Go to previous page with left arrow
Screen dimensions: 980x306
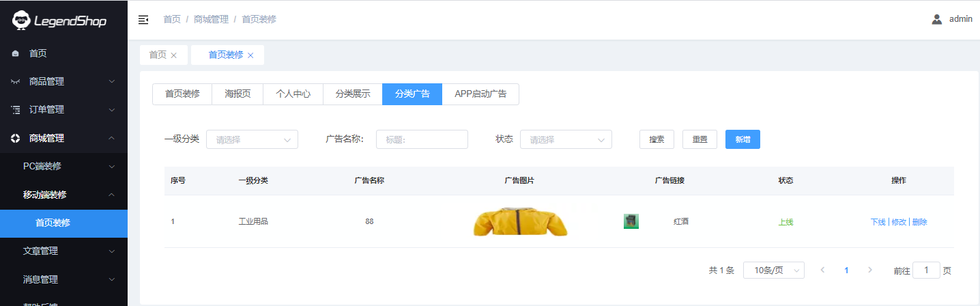[x=822, y=270]
